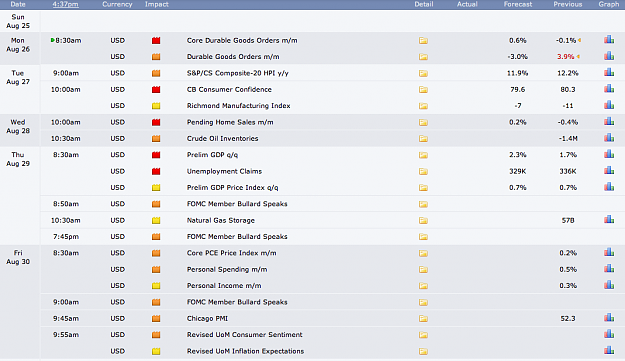Select the Revised UoM Consumer Sentiment event

[x=245, y=335]
